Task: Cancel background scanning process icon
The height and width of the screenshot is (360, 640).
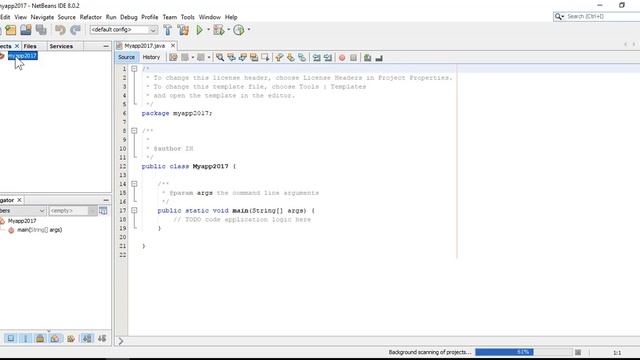Action: 578,352
